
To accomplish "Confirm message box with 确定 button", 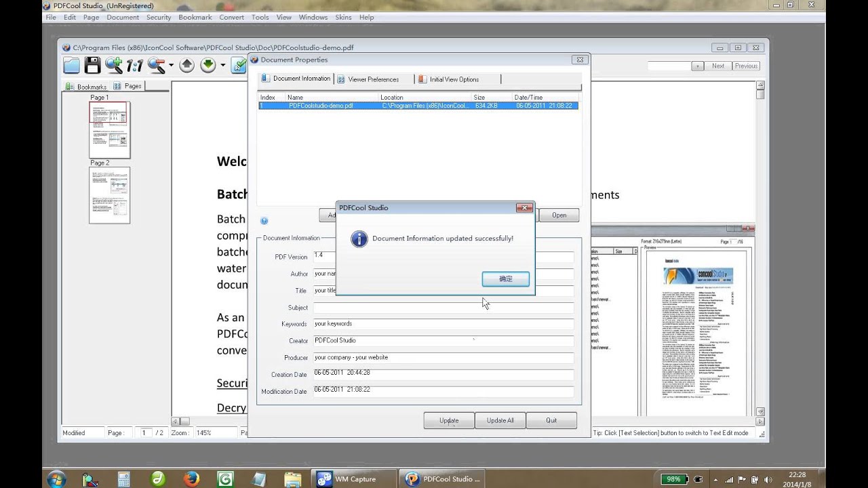I will coord(506,279).
